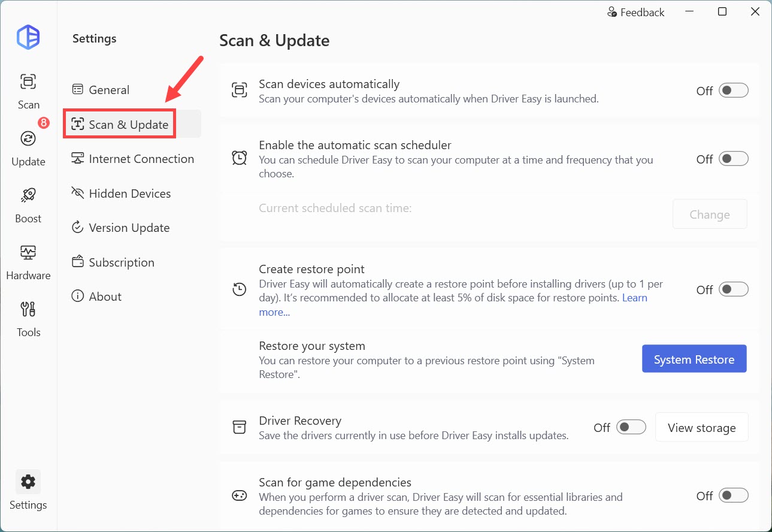This screenshot has width=772, height=532.
Task: Turn on the automatic scan scheduler switch
Action: tap(734, 159)
